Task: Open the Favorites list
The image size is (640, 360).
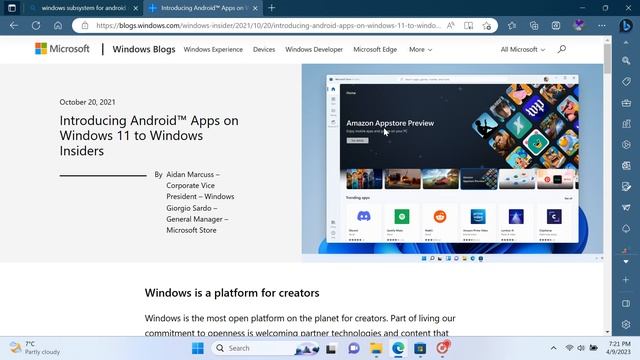Action: point(512,25)
